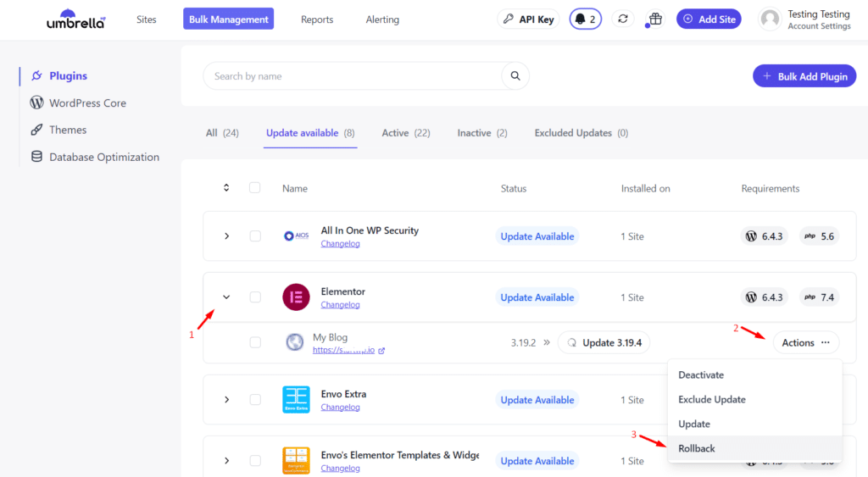The image size is (868, 477).
Task: Tick the select-all checkbox in header
Action: coord(254,187)
